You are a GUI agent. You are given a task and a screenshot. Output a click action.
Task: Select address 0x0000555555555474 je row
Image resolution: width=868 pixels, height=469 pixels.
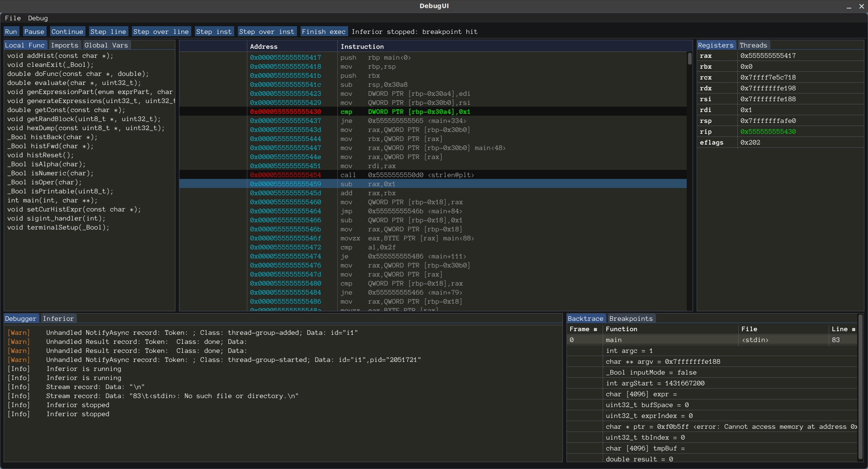[x=433, y=256]
